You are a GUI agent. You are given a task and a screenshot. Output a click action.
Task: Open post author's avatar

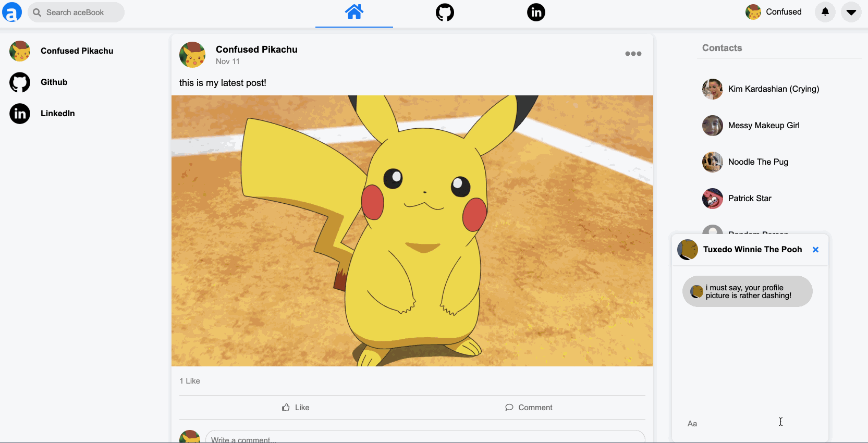point(192,55)
